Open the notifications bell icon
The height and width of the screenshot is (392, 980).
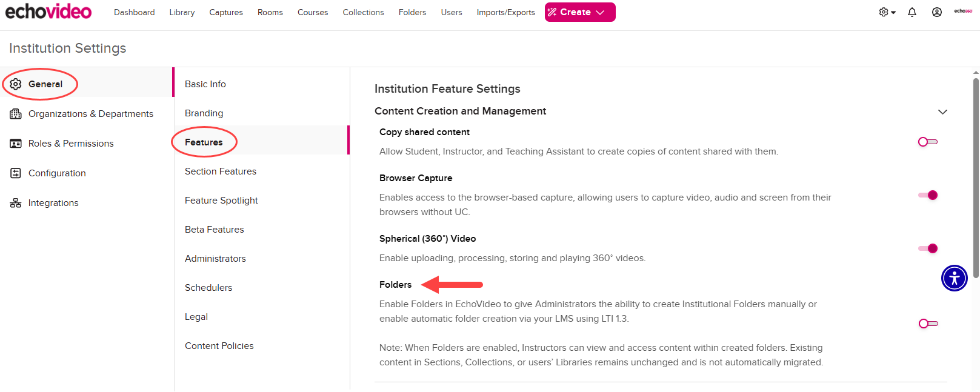(x=912, y=12)
